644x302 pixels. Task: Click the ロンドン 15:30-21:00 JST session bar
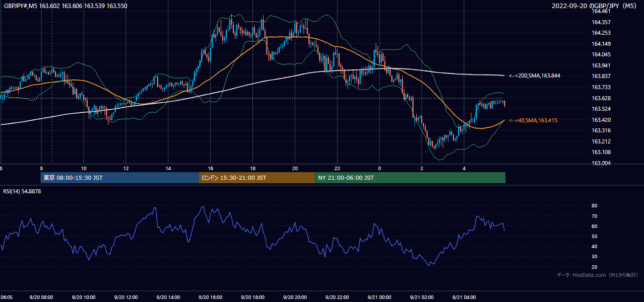coord(257,178)
